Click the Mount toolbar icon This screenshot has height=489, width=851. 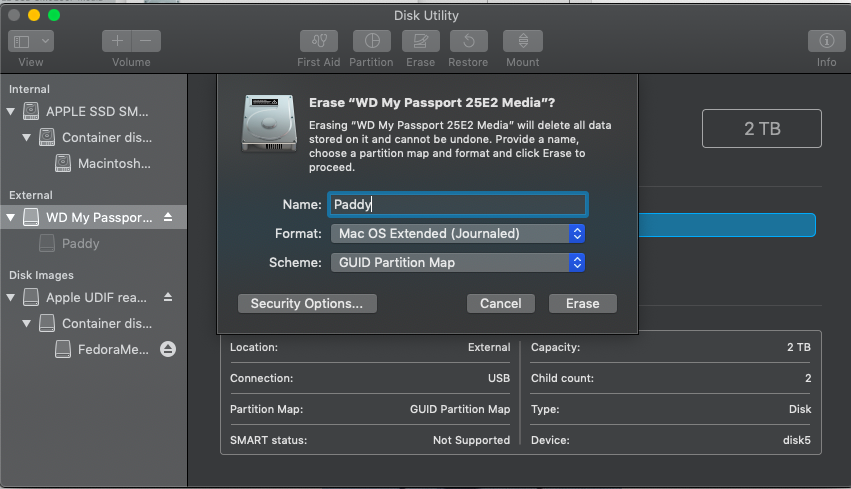522,41
